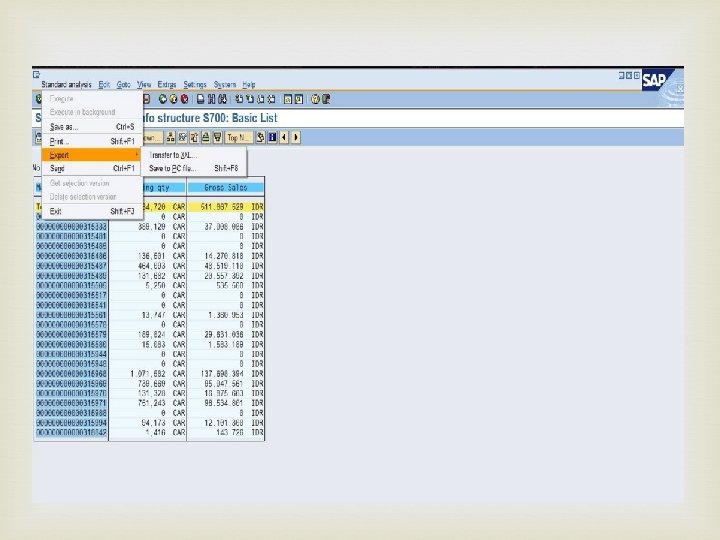Viewport: 720px width, 540px height.
Task: Select the highlighted Export menu entry
Action: point(91,155)
